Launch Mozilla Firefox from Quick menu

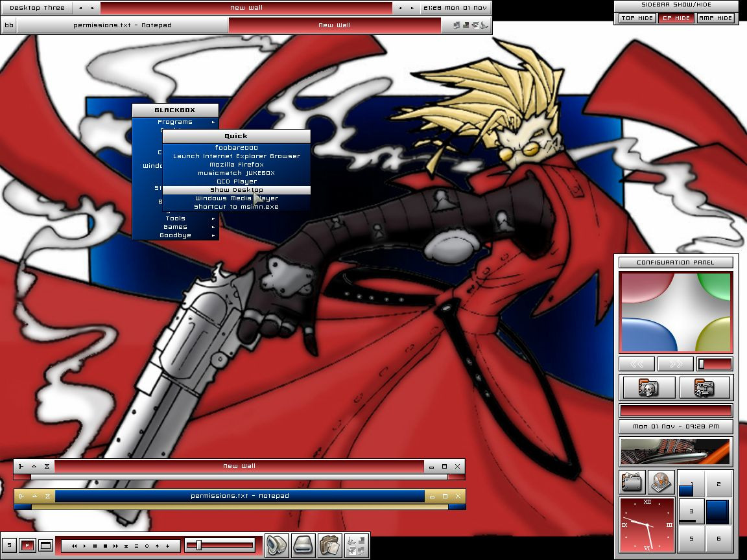click(236, 165)
